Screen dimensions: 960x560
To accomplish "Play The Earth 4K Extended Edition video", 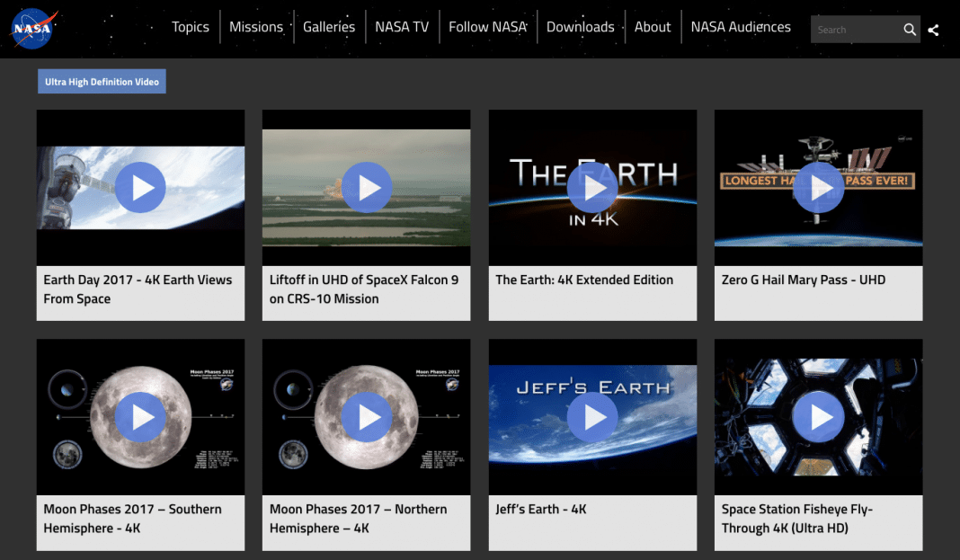I will click(x=592, y=187).
